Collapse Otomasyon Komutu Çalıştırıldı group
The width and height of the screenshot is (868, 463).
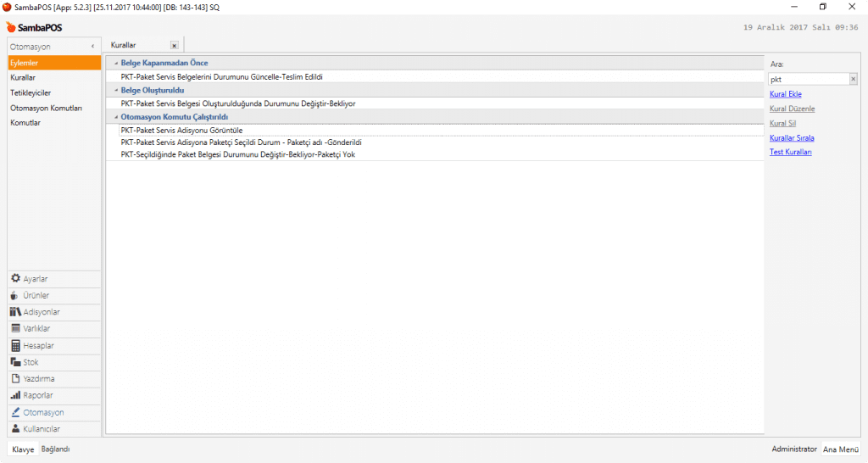pos(116,117)
